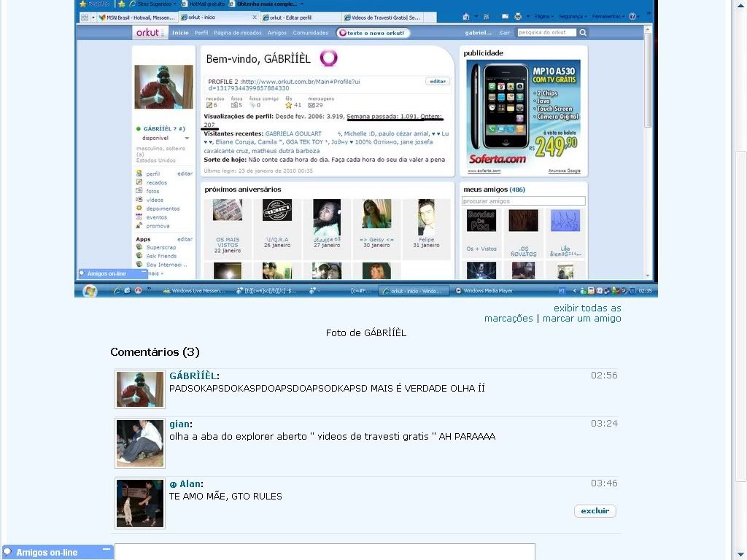The height and width of the screenshot is (560, 747).
Task: Minimize the bottom Amigos on-line chat bar
Action: point(107,550)
